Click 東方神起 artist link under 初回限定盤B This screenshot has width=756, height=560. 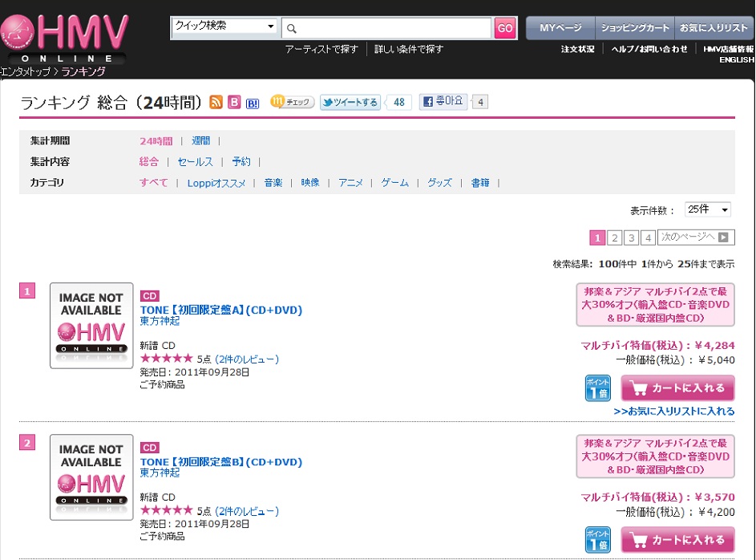[160, 473]
